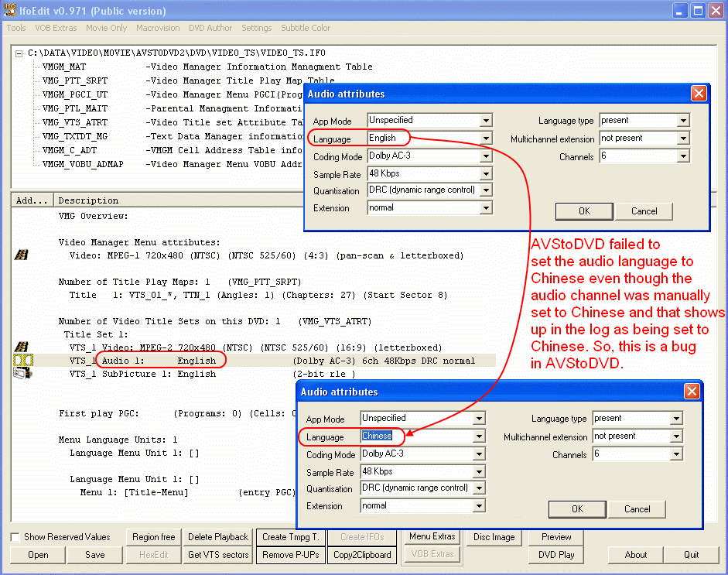The width and height of the screenshot is (728, 575).
Task: Click the film icon beside Video Manager Menu video row
Action: click(22, 255)
